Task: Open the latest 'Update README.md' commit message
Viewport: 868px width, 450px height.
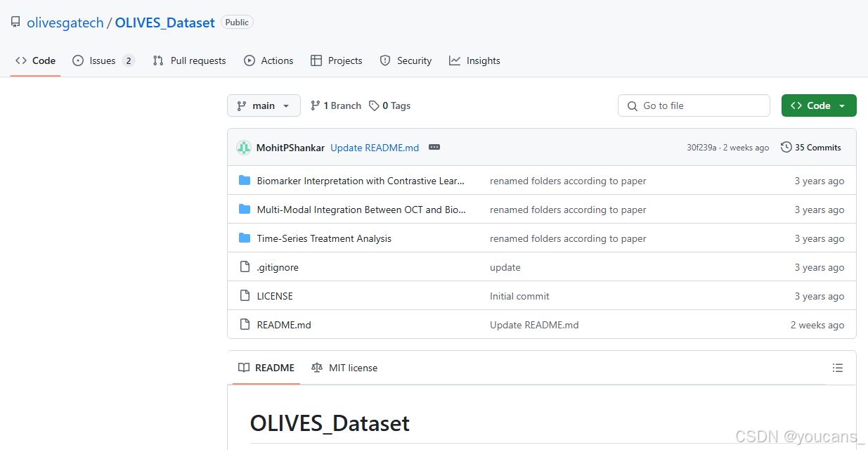Action: coord(375,148)
